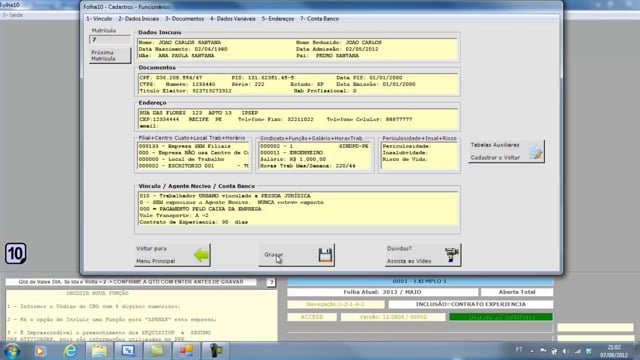Click the Endereço info box
Viewport: 640px width, 360px height.
coord(297,119)
